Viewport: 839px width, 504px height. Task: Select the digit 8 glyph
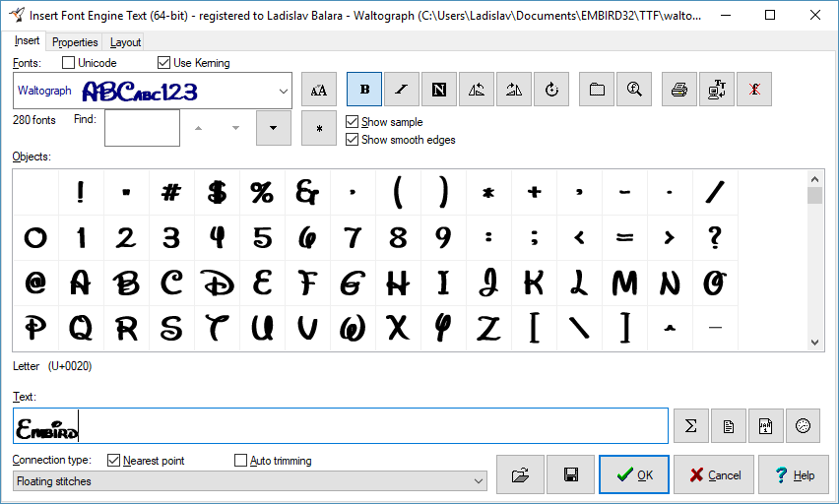click(398, 237)
